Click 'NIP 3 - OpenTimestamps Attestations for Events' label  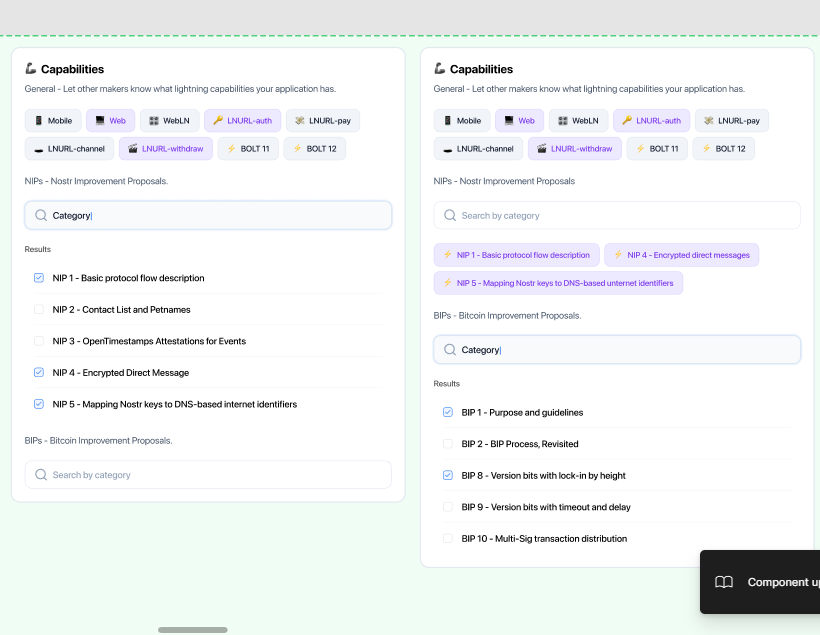point(149,341)
